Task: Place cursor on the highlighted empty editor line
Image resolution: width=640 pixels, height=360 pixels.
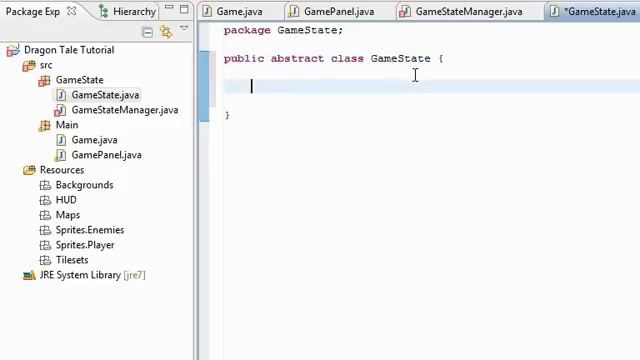Action: click(431, 87)
